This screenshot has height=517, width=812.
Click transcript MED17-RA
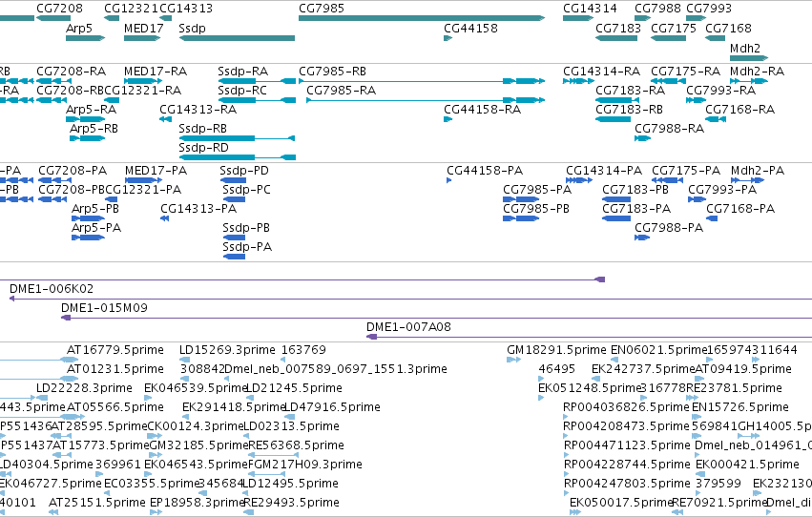[x=143, y=81]
